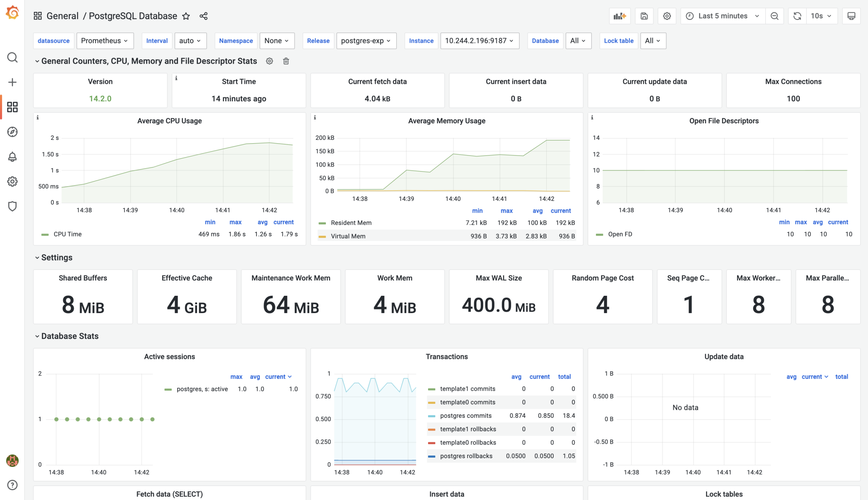Click the delete row trash icon
The image size is (868, 500).
(286, 61)
